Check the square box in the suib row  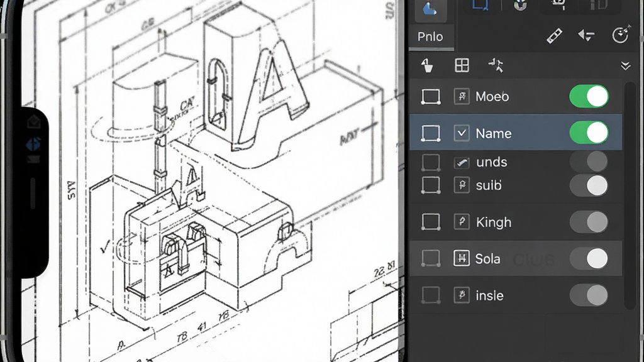(431, 185)
